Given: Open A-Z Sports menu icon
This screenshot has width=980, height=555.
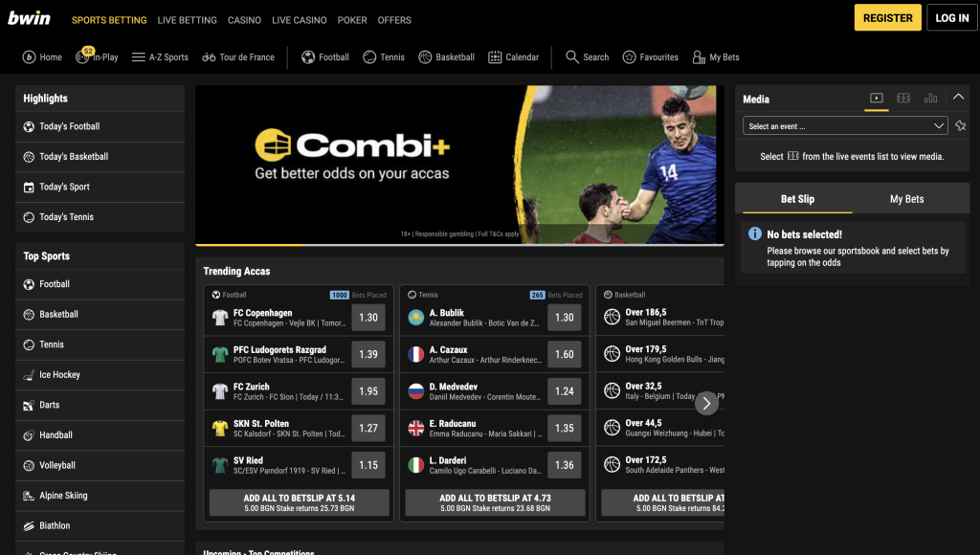Looking at the screenshot, I should click(138, 56).
